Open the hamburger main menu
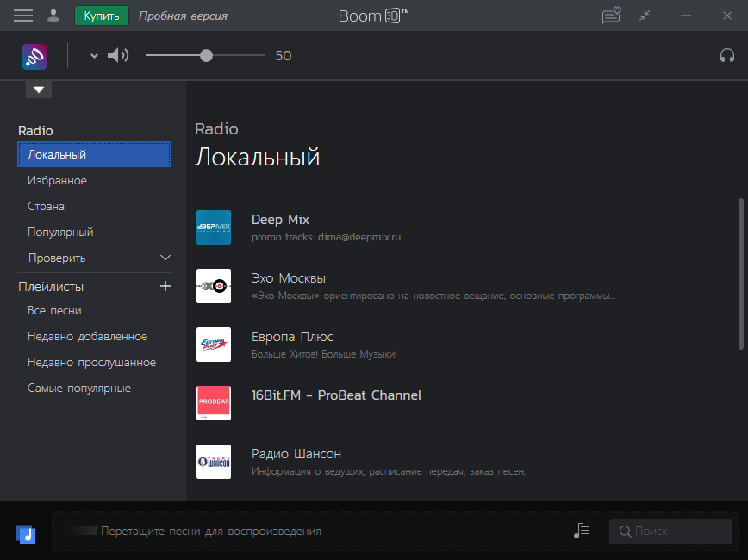 [x=23, y=16]
